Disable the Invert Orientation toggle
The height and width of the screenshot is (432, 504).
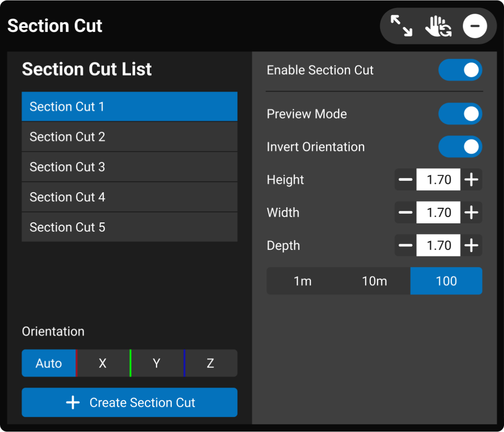point(460,147)
